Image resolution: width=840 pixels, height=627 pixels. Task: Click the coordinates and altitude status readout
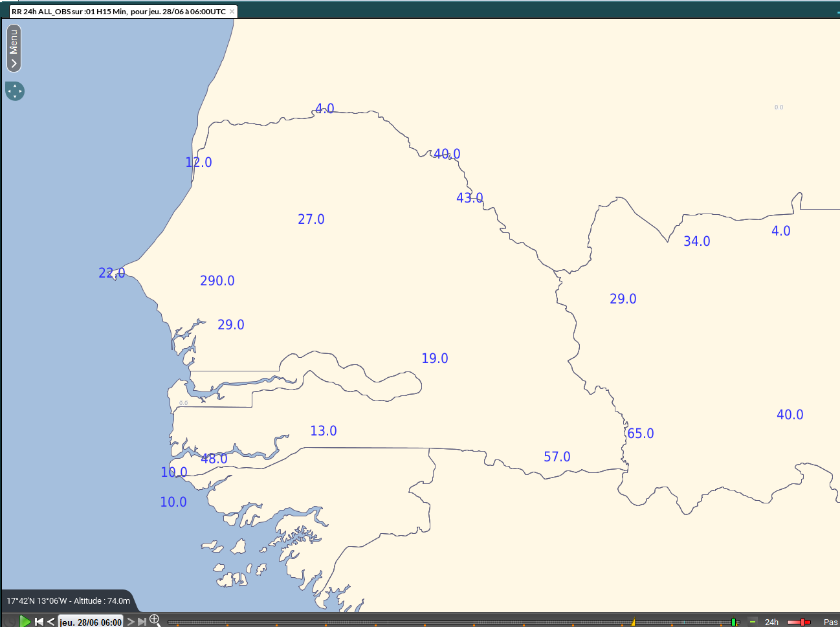point(68,601)
